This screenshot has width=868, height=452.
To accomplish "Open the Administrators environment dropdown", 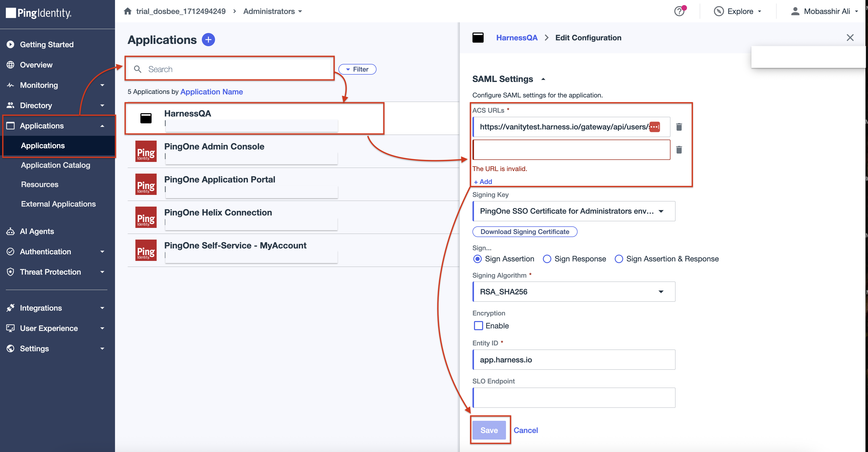I will (273, 11).
